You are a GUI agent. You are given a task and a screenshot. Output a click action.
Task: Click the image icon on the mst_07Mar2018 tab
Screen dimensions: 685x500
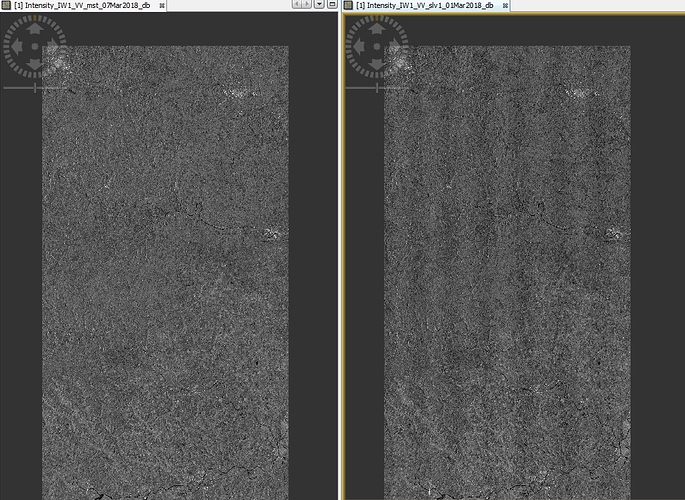[6, 5]
